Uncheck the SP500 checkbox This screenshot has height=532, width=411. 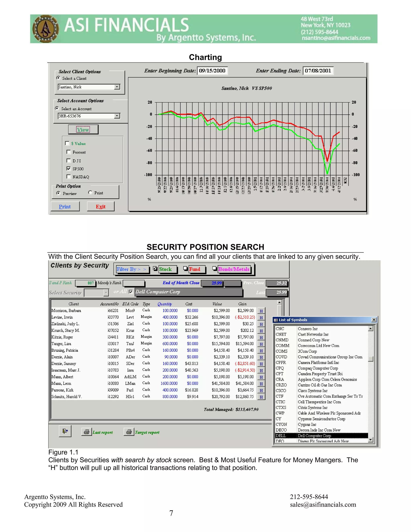(x=69, y=169)
